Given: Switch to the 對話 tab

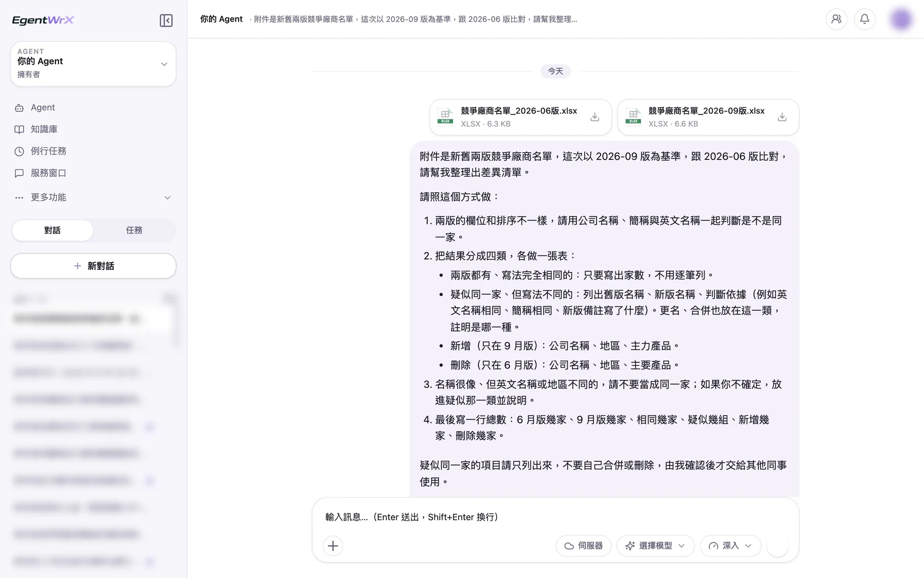Looking at the screenshot, I should 52,230.
